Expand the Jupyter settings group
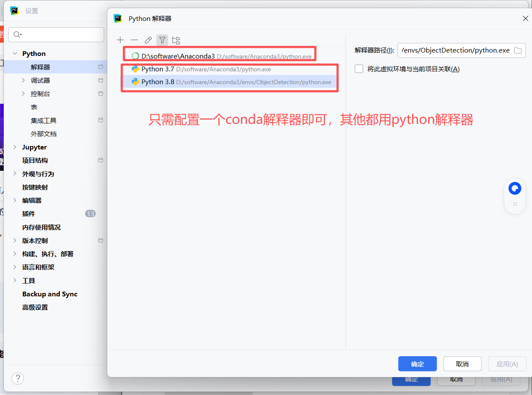The image size is (532, 395). [15, 147]
